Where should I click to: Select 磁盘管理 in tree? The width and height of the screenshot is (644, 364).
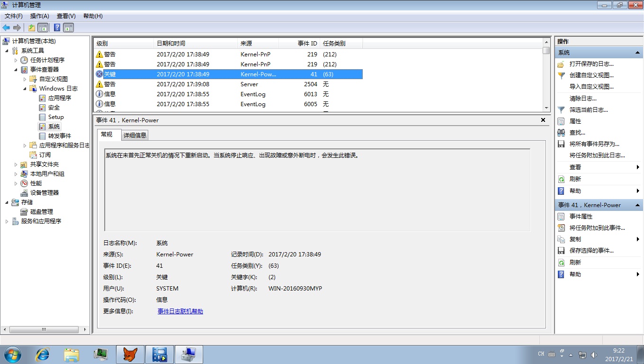tap(42, 212)
